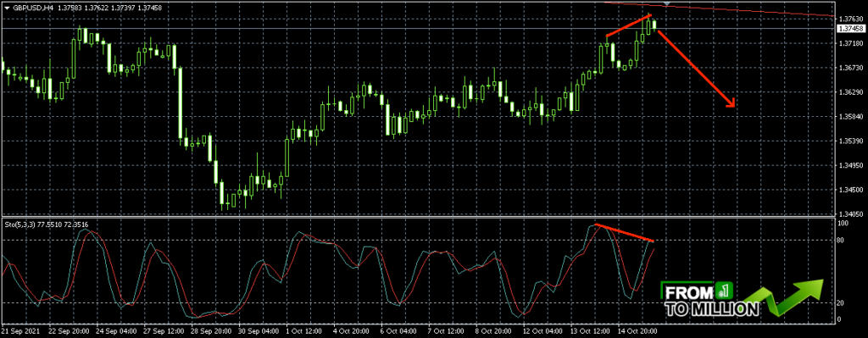The height and width of the screenshot is (338, 868).
Task: Open the chart menu triangle beside GBPUSD,H4
Action: point(7,8)
